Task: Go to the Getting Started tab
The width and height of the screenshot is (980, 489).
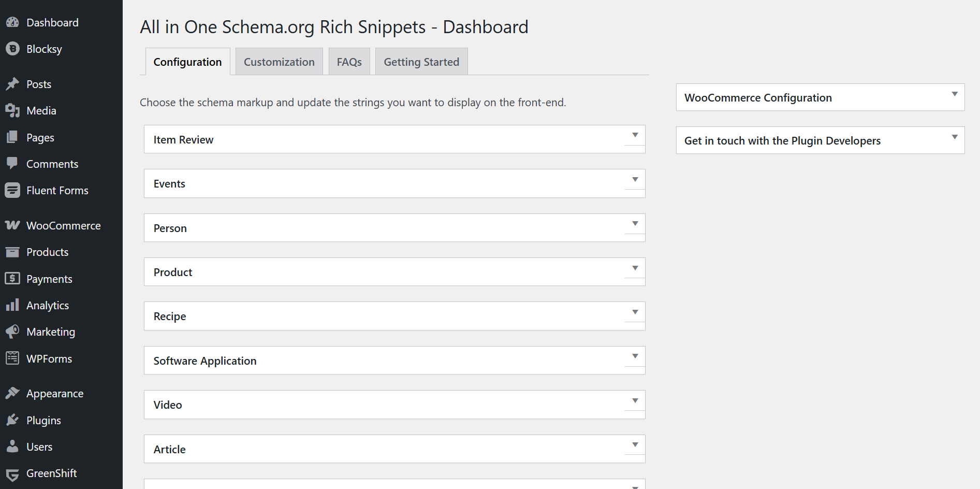Action: click(421, 62)
